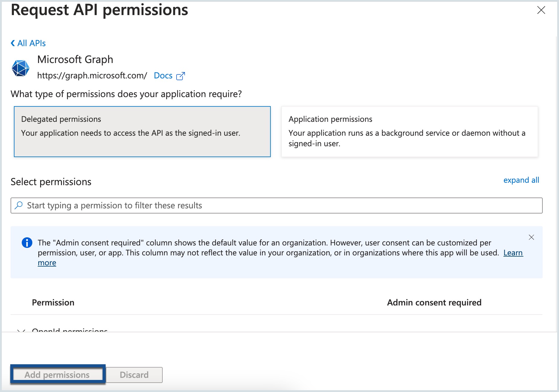Close the Request API permissions panel

click(x=541, y=10)
